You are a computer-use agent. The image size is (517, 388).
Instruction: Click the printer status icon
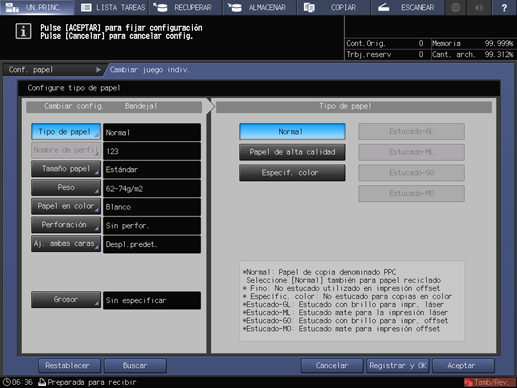[42, 382]
